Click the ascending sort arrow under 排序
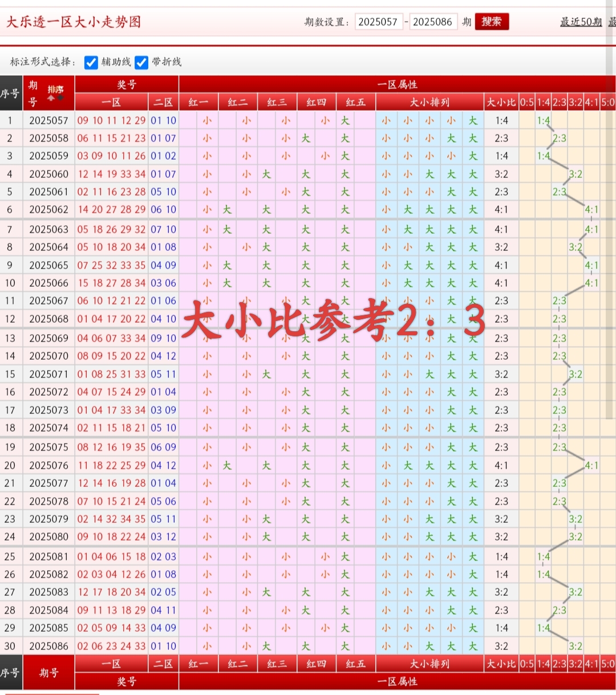The width and height of the screenshot is (616, 695). pyautogui.click(x=51, y=98)
